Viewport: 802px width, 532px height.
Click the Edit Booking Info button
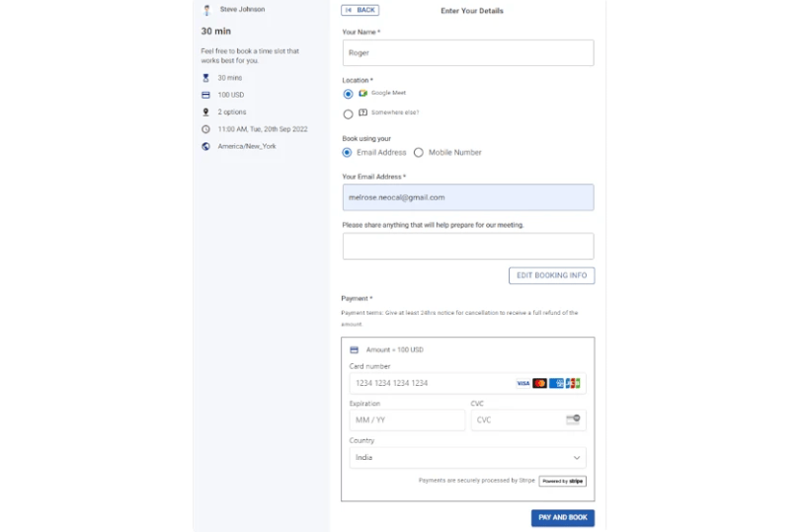point(551,275)
